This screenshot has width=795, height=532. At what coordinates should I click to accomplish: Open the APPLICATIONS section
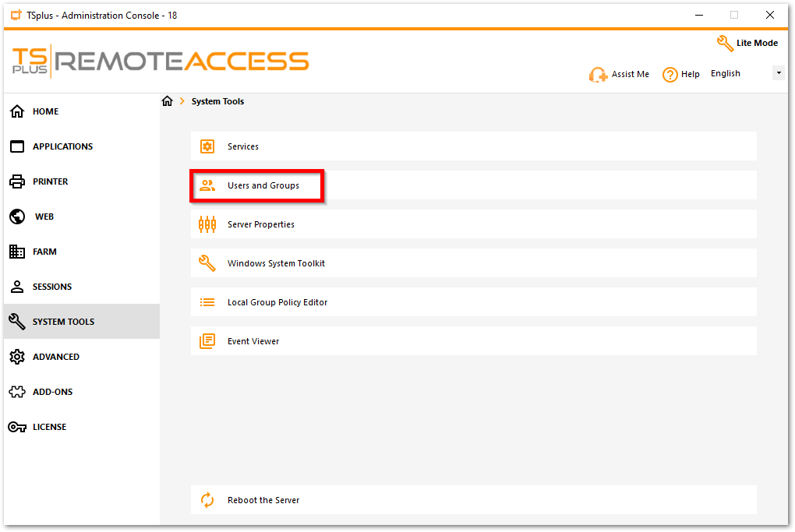click(x=62, y=146)
